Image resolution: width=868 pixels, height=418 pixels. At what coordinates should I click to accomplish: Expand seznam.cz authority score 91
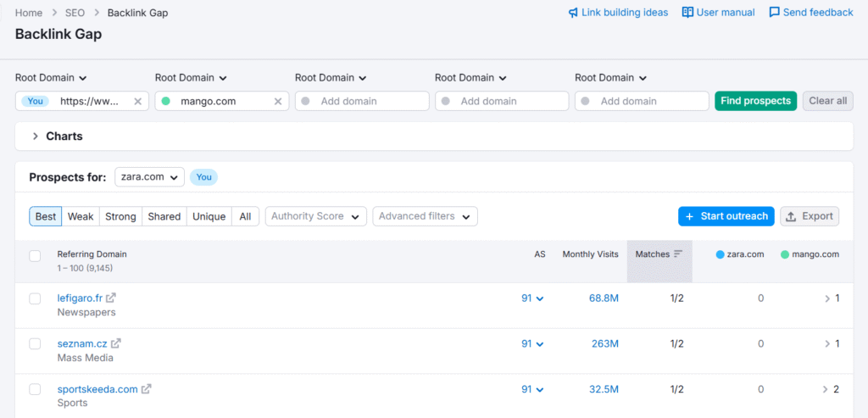tap(532, 344)
